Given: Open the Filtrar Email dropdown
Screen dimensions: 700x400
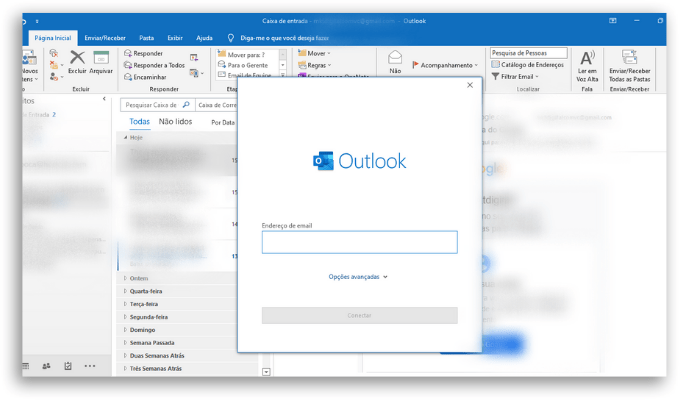Looking at the screenshot, I should [x=515, y=77].
